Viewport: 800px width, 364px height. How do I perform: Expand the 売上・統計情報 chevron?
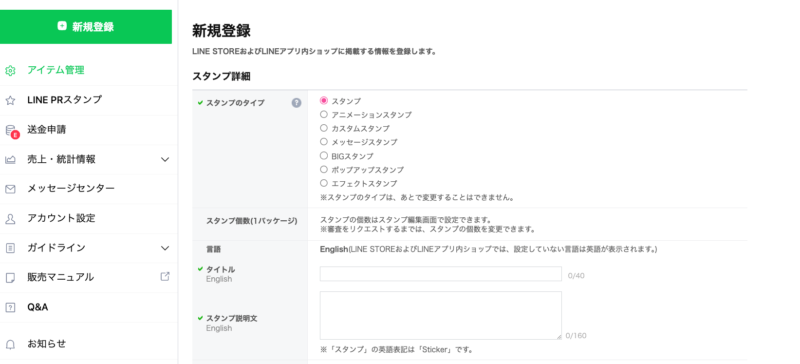[x=165, y=159]
